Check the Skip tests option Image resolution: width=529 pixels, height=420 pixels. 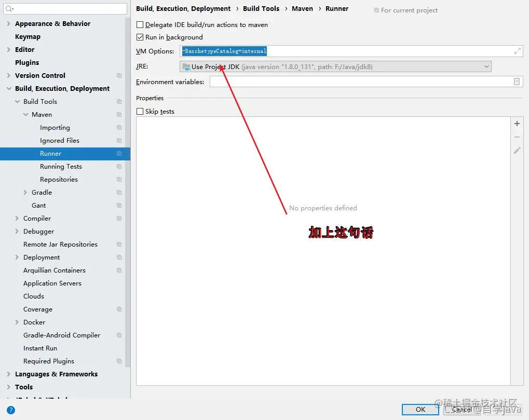click(x=140, y=111)
